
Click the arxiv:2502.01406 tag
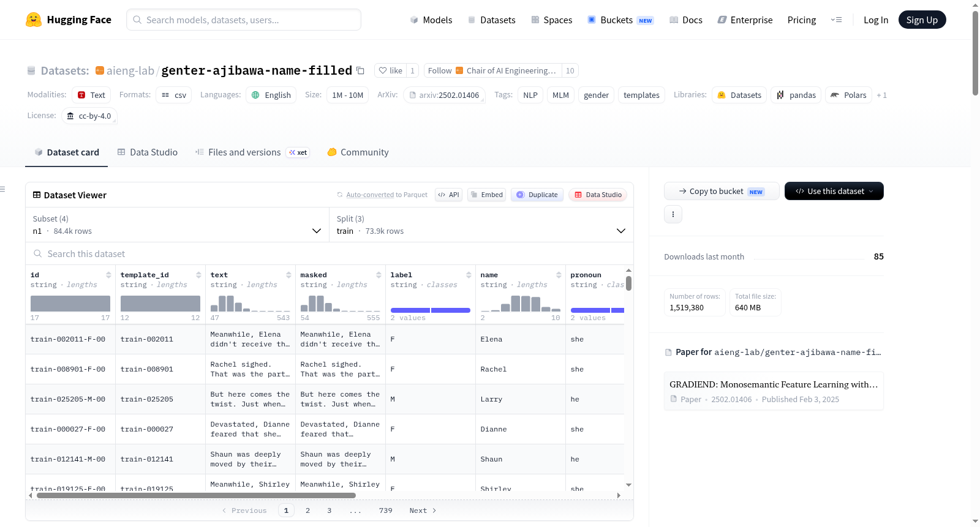pos(444,95)
